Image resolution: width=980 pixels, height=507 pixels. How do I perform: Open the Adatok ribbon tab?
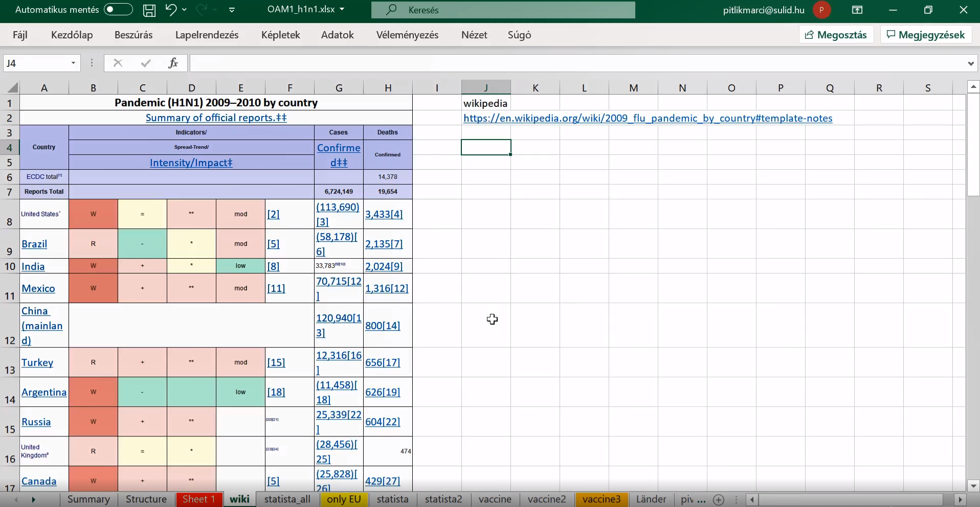tap(338, 35)
